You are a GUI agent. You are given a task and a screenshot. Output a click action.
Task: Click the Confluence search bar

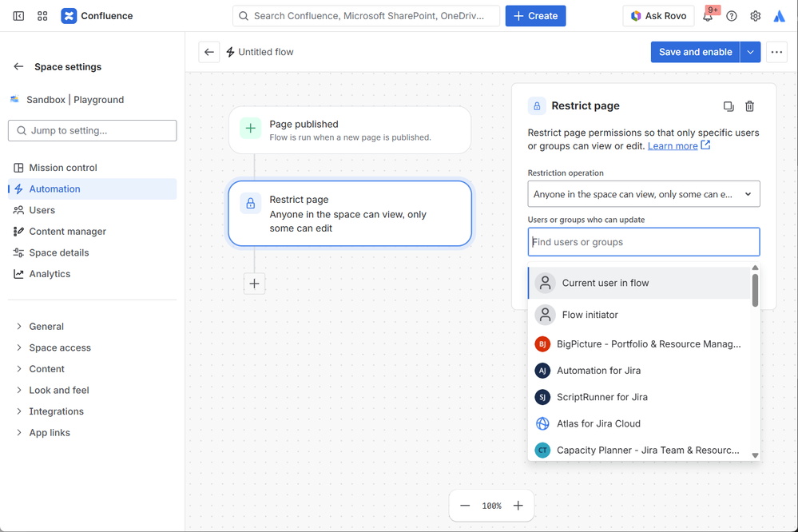coord(366,16)
